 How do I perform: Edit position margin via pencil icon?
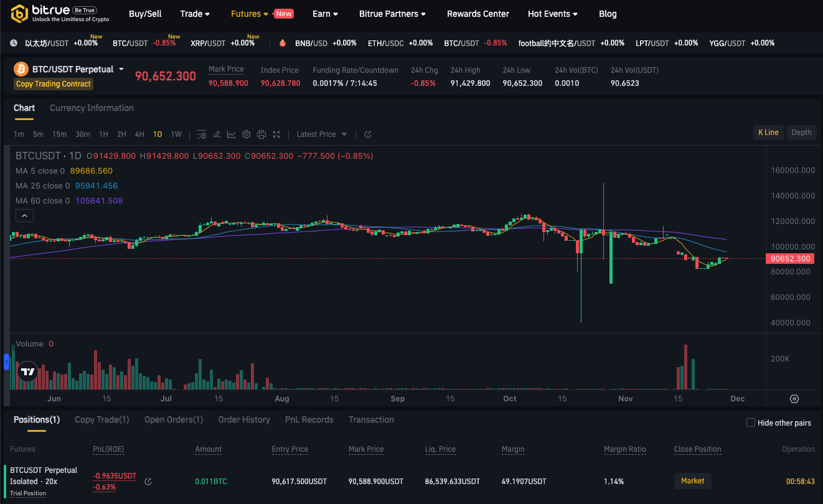coord(148,481)
